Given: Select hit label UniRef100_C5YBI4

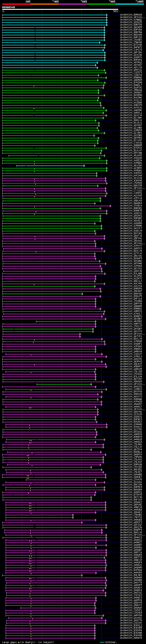Looking at the screenshot, I should coord(131,206).
